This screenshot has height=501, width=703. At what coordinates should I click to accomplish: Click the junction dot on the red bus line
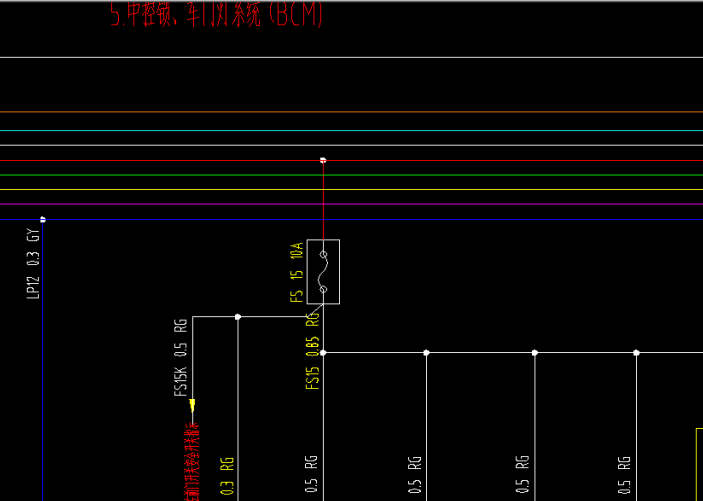[323, 160]
